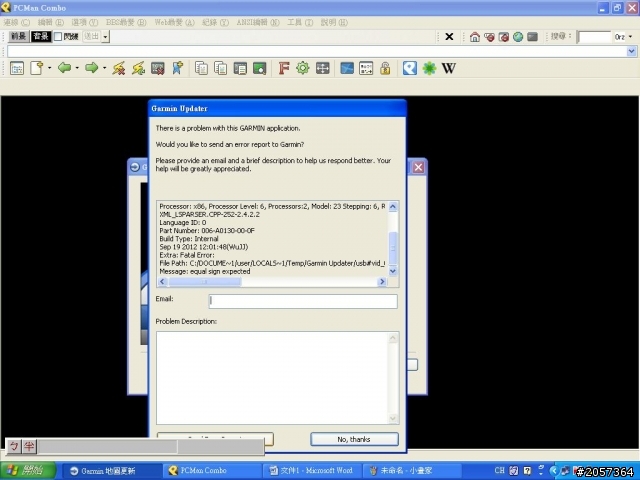640x480 pixels.
Task: Click the symbol table icon
Action: coord(366,68)
